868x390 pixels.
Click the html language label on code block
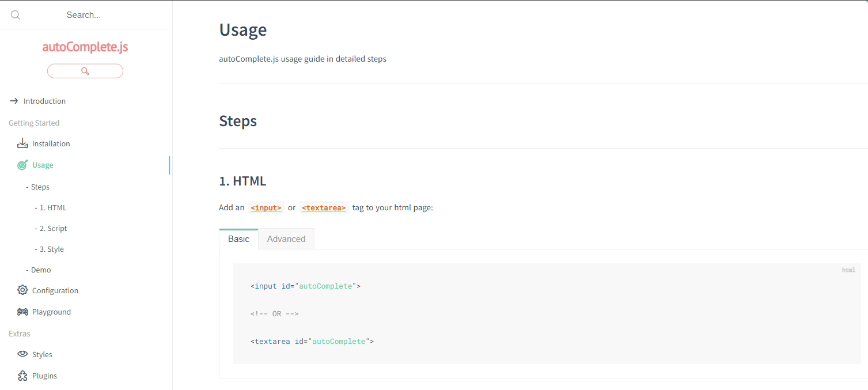pyautogui.click(x=848, y=270)
